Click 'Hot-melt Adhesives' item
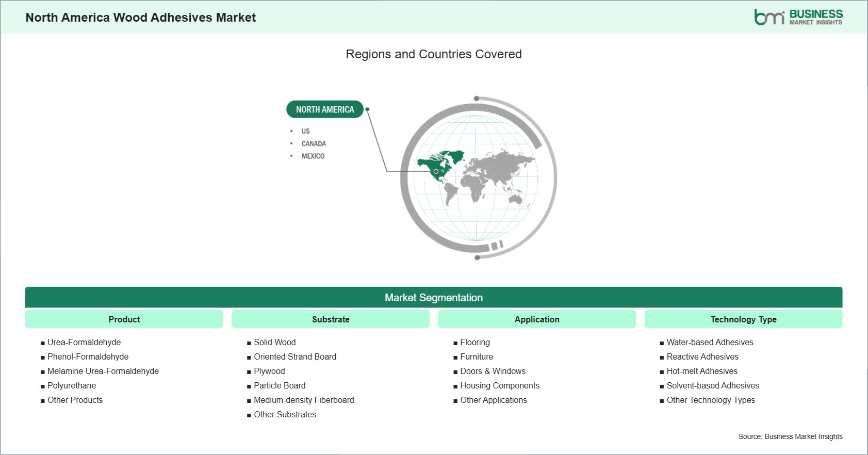 (x=702, y=371)
